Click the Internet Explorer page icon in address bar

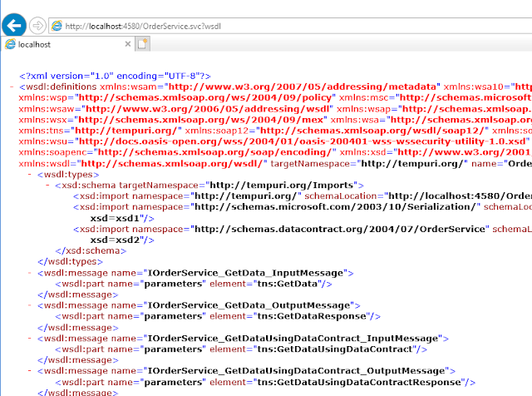pos(57,26)
